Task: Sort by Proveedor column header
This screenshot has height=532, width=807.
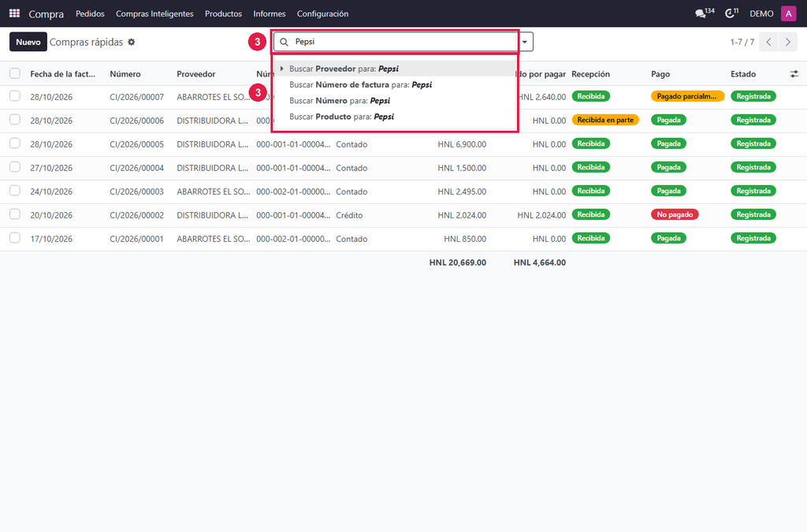Action: (196, 74)
